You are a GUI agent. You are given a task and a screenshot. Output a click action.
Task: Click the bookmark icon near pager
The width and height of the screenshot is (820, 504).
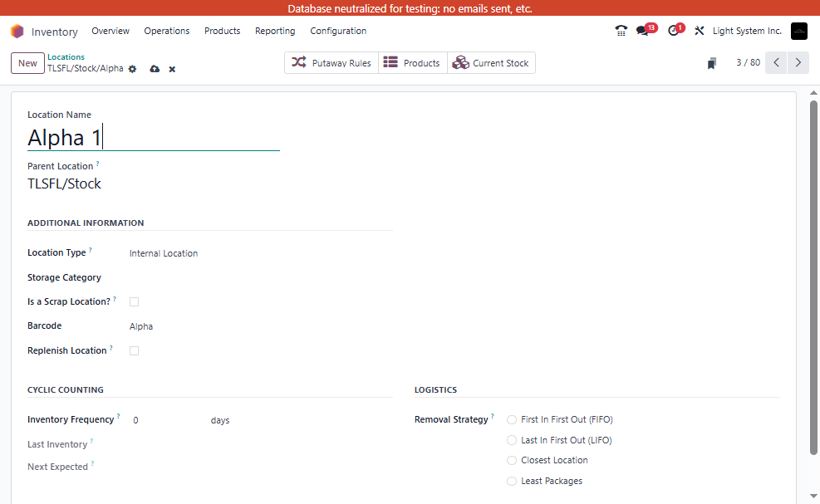point(712,63)
